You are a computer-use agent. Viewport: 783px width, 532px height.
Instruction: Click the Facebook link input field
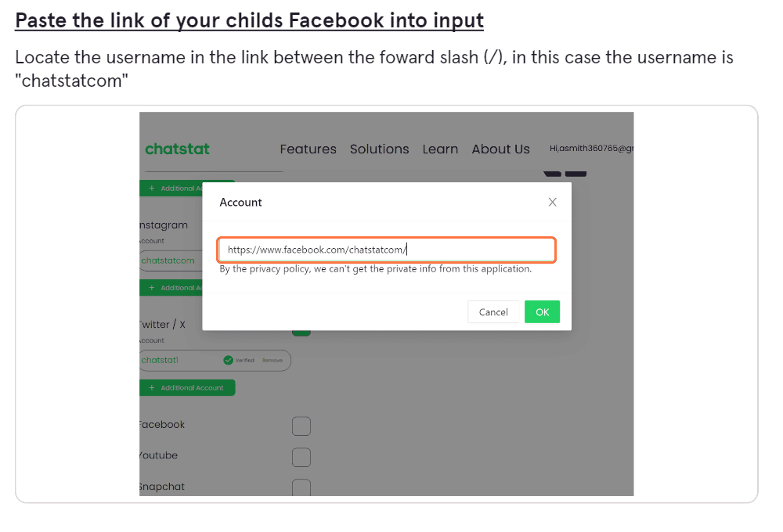(x=387, y=250)
